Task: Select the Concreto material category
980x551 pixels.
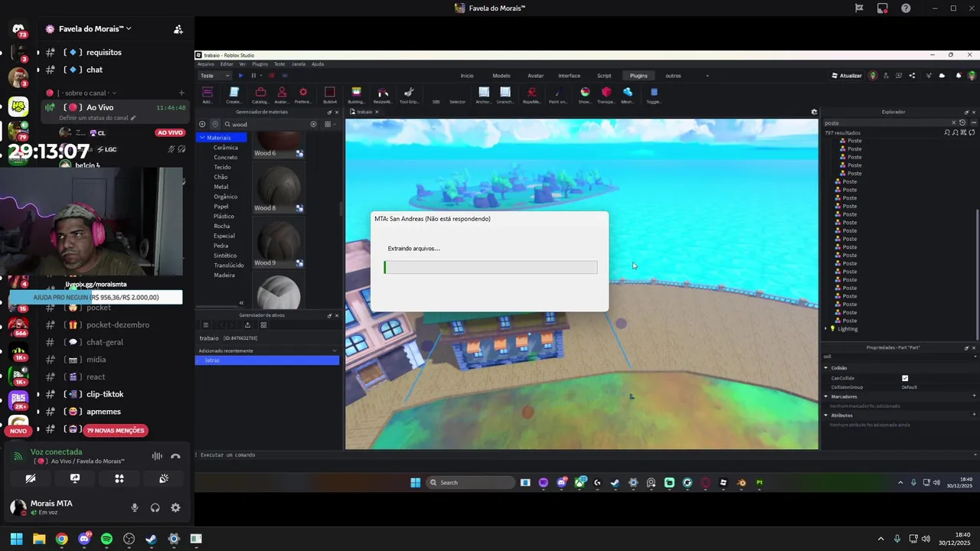Action: 225,157
